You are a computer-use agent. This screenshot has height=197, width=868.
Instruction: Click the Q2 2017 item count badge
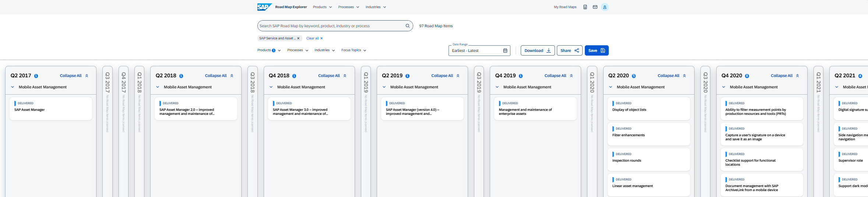point(36,76)
